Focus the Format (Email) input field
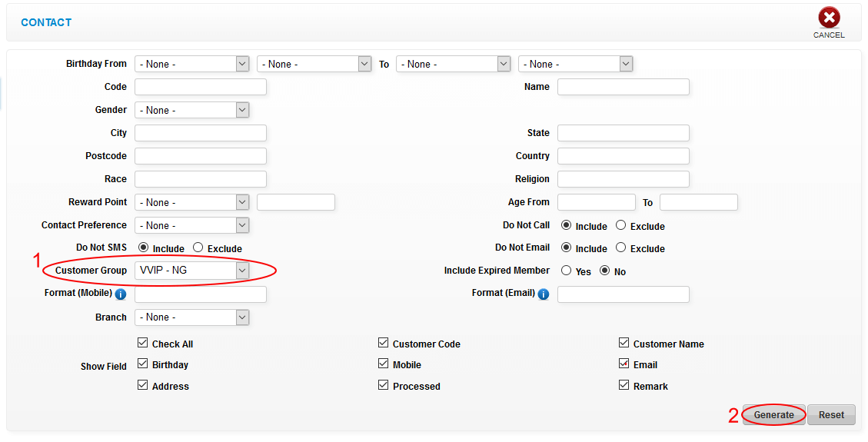868x442 pixels. coord(624,294)
